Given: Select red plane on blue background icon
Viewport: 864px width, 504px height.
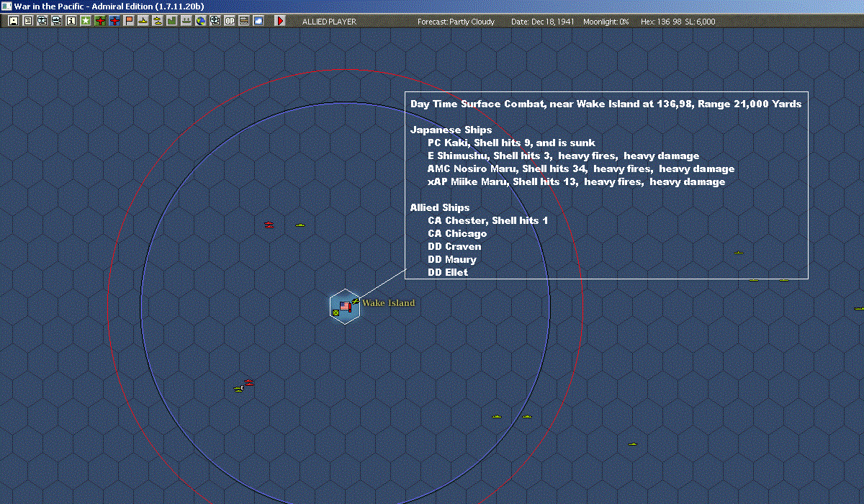Looking at the screenshot, I should point(114,21).
